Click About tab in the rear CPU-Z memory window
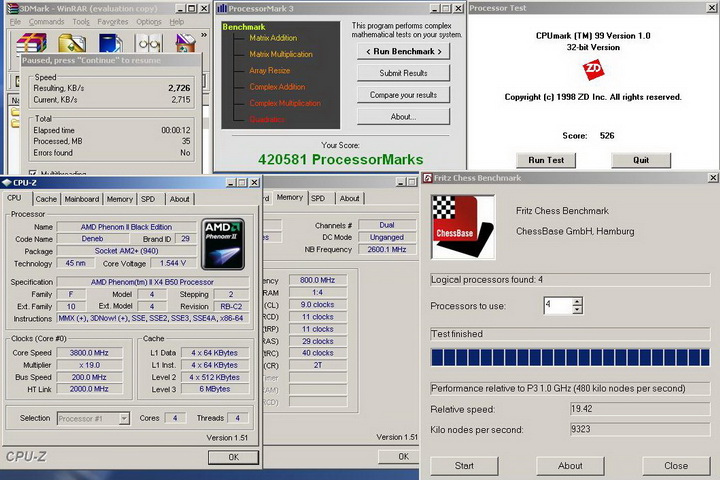The height and width of the screenshot is (480, 720). pos(349,198)
